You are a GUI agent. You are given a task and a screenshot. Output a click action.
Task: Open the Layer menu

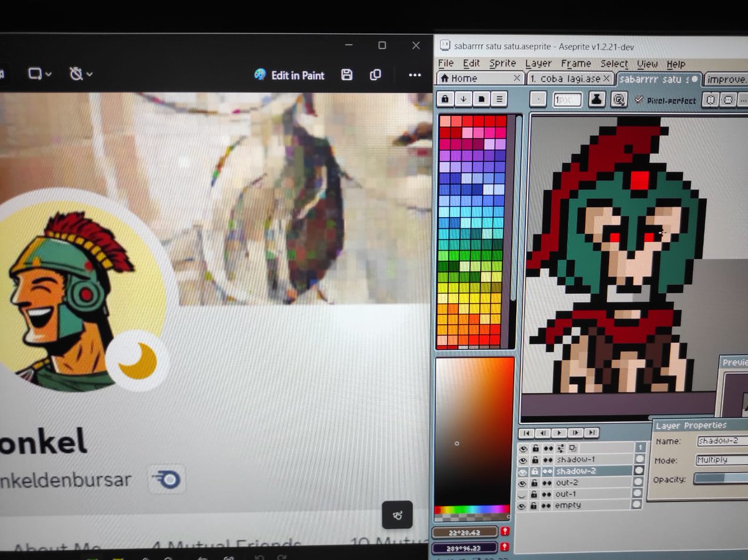click(x=538, y=64)
